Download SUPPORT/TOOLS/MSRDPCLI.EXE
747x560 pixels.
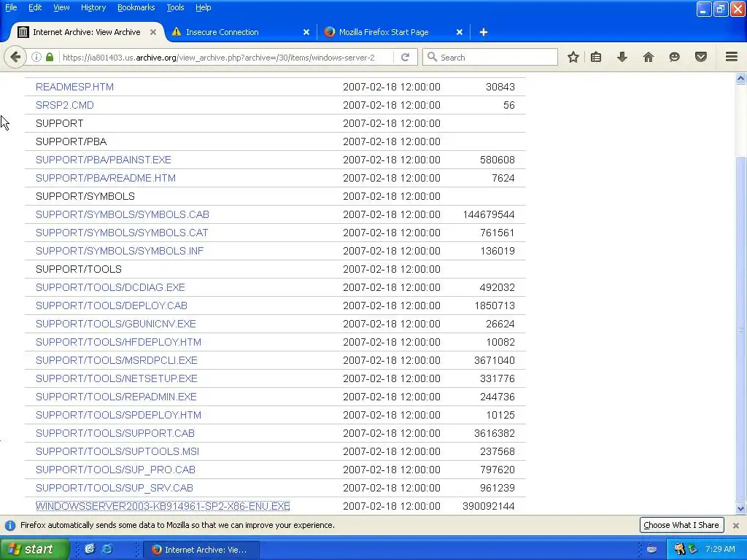(x=116, y=360)
